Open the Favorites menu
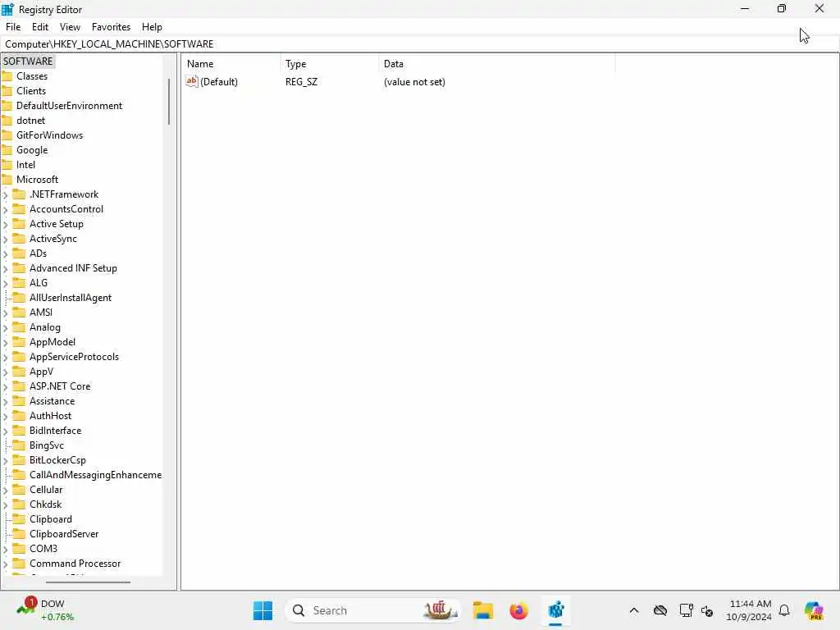 [111, 27]
